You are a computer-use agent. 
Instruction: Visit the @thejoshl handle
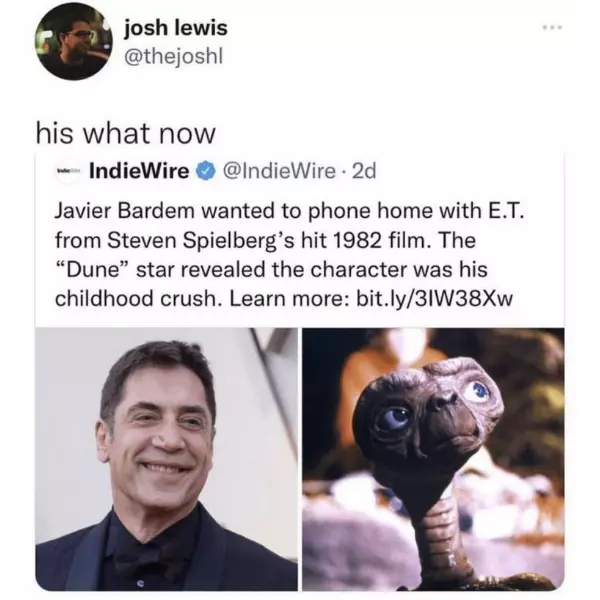pos(173,57)
